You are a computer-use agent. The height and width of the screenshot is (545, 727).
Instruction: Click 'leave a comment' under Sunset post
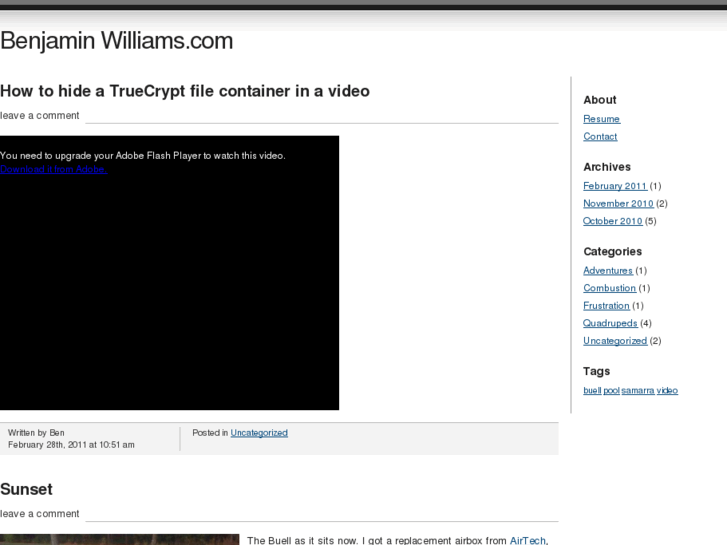pos(39,514)
